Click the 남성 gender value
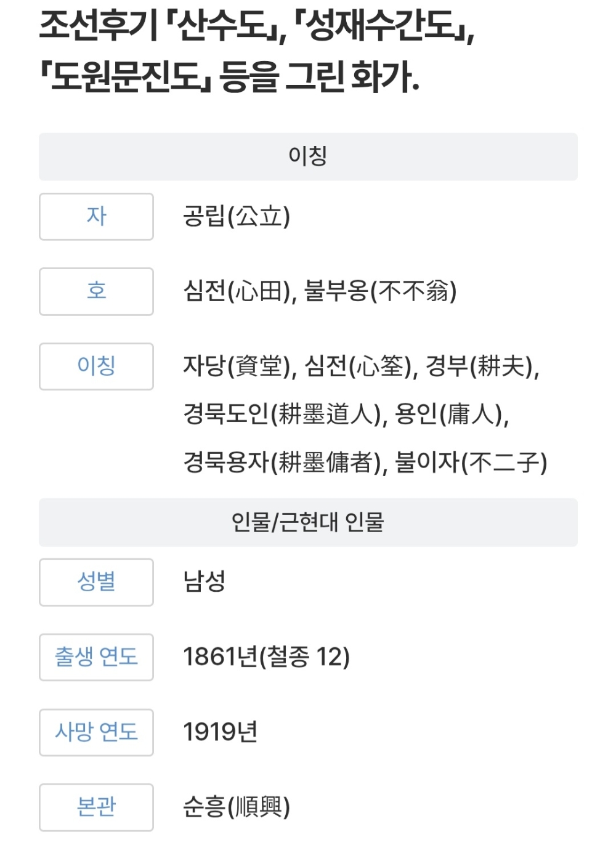Viewport: 616px width, 845px height. point(205,581)
